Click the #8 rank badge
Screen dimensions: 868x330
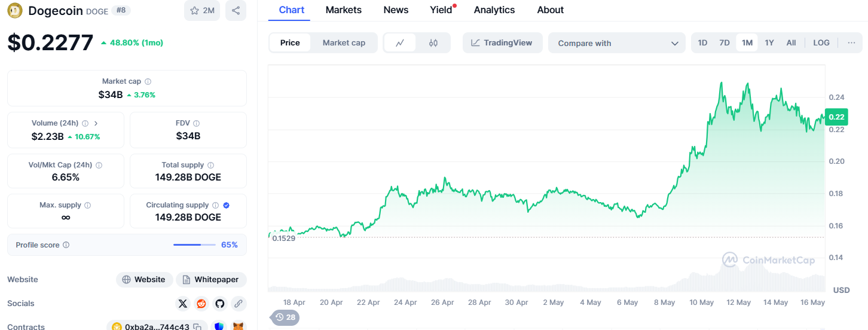(x=121, y=10)
